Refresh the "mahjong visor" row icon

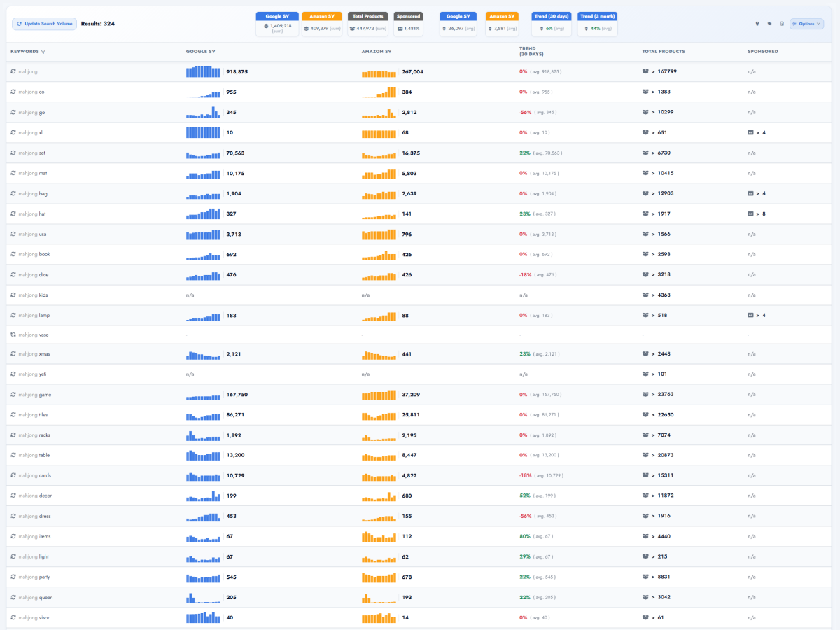(x=13, y=617)
